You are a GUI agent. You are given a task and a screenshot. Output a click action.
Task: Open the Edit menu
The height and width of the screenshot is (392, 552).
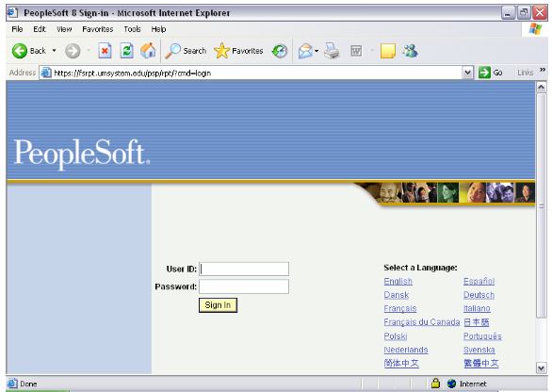click(40, 29)
